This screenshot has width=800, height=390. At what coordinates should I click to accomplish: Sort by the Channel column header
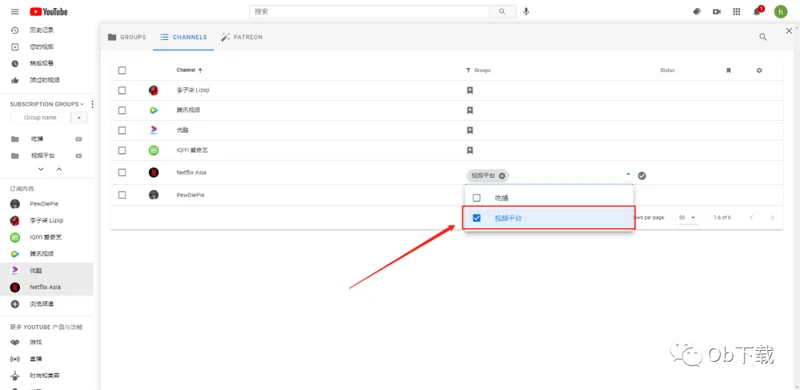click(x=190, y=70)
